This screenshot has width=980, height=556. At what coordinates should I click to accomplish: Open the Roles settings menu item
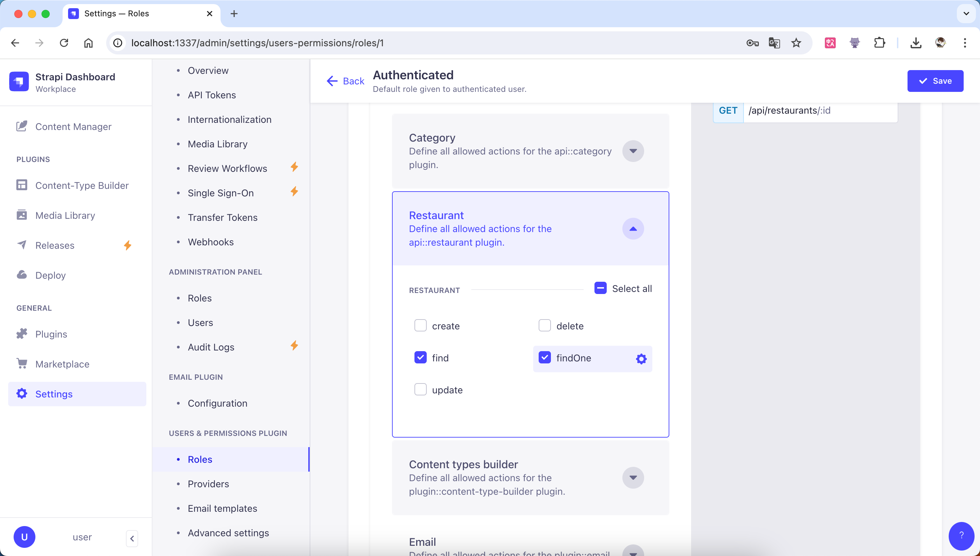200,459
